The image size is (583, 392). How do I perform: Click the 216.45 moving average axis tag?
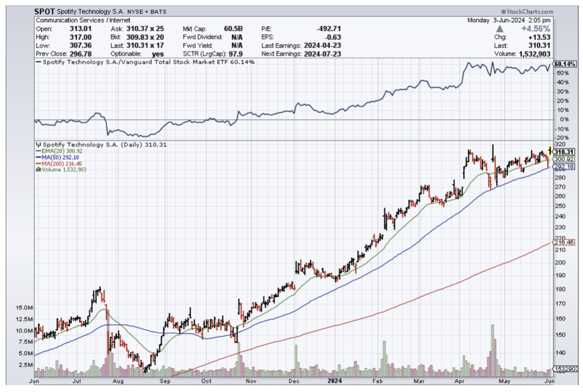point(564,242)
